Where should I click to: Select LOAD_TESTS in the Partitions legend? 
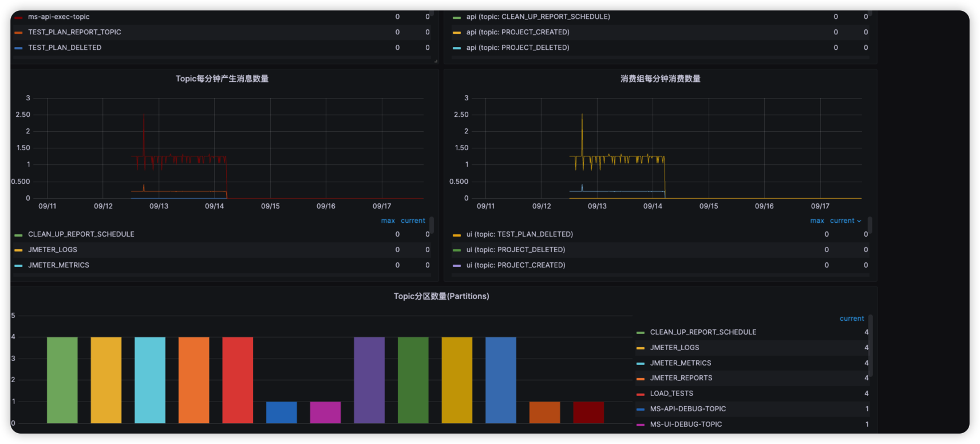671,394
